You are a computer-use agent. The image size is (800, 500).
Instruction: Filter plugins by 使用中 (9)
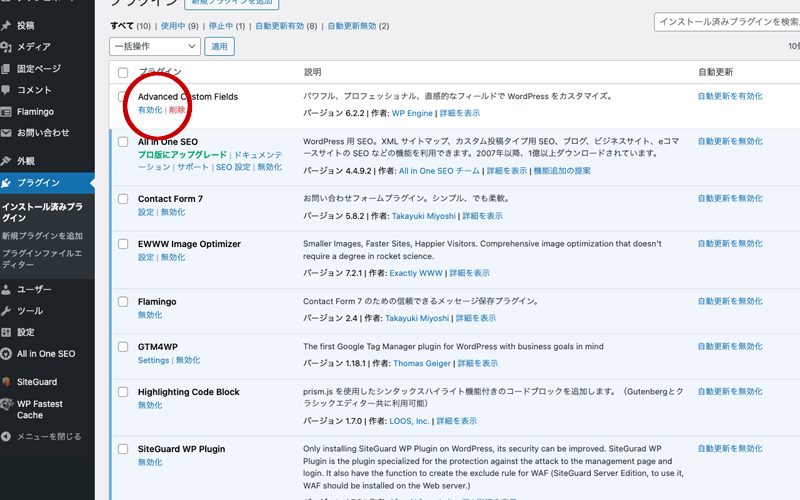179,26
